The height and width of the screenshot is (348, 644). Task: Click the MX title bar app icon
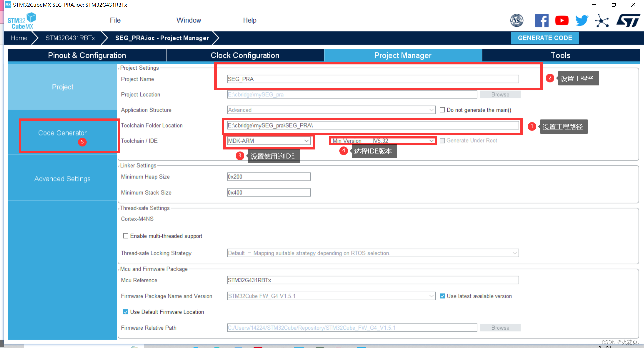pos(8,5)
